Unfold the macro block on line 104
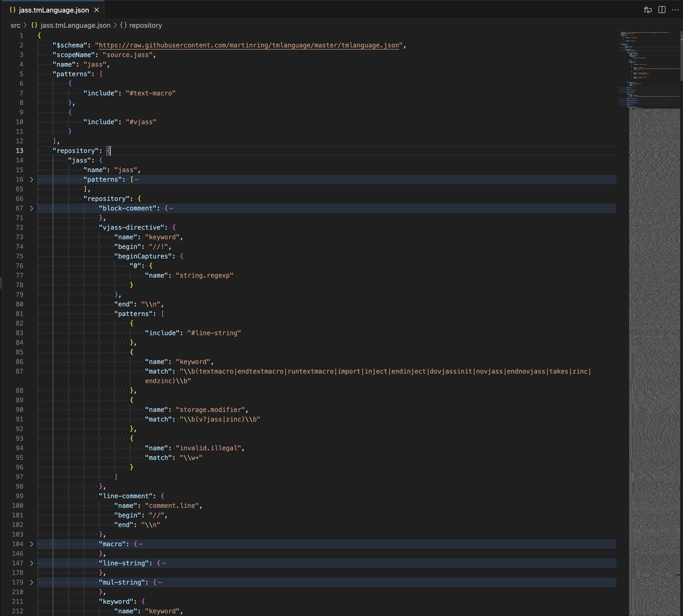683x616 pixels. coord(31,544)
